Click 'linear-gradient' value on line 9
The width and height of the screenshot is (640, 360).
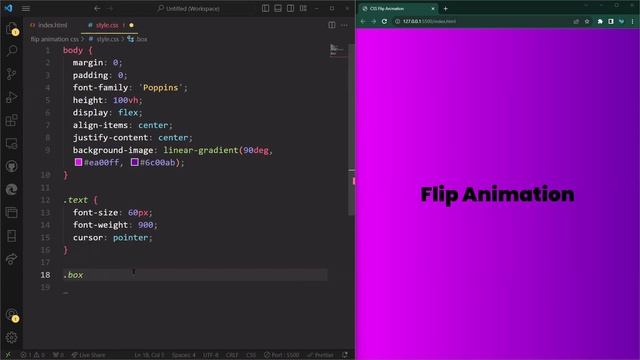pyautogui.click(x=201, y=150)
